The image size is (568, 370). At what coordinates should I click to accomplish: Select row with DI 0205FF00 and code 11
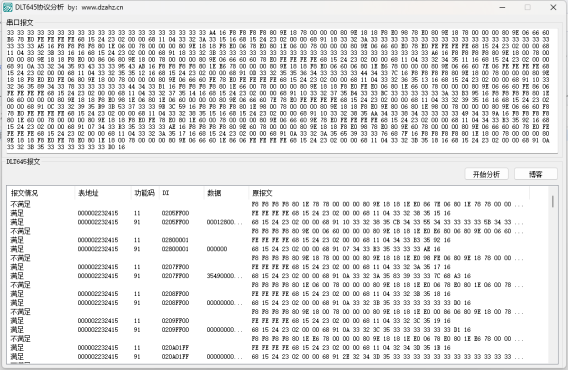click(x=279, y=213)
